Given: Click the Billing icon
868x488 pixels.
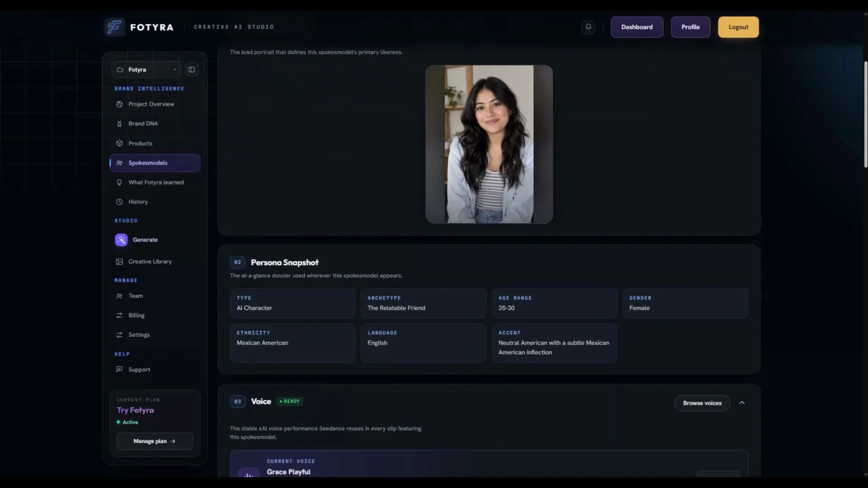Looking at the screenshot, I should tap(119, 315).
